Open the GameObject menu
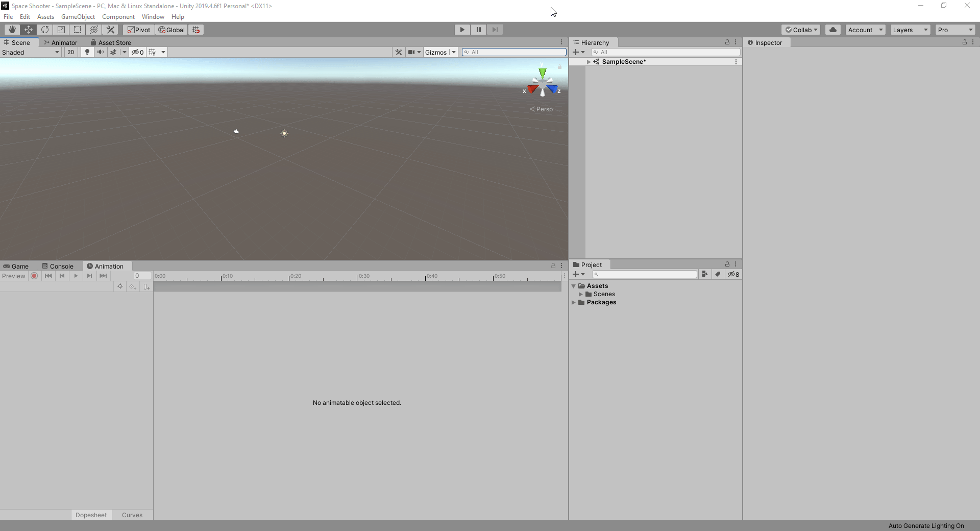The height and width of the screenshot is (531, 980). coord(78,17)
